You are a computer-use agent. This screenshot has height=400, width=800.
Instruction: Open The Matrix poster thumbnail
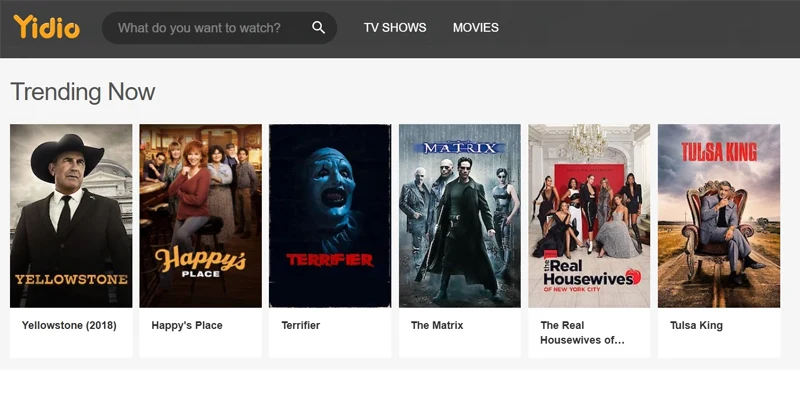(460, 216)
